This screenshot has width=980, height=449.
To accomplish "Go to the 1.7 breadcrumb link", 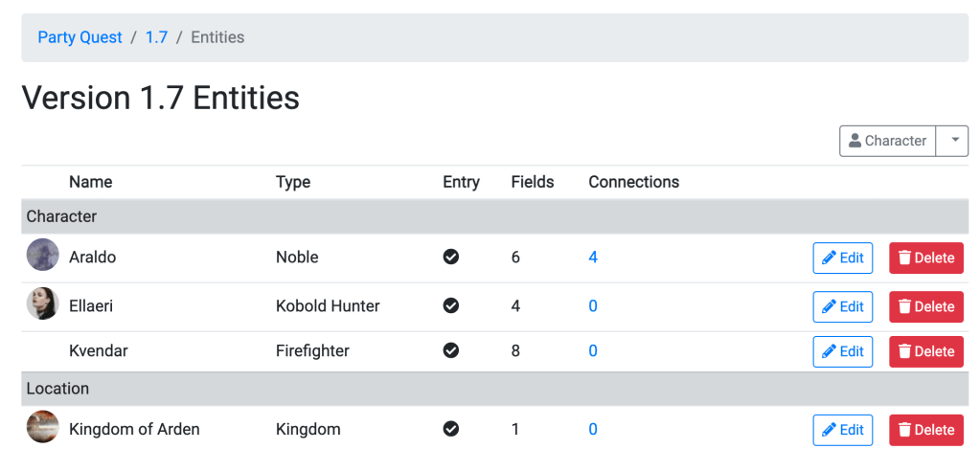I will point(156,37).
